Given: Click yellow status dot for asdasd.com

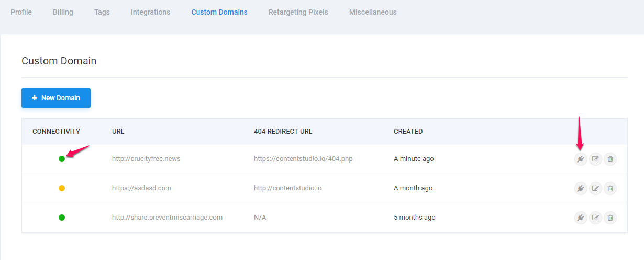Looking at the screenshot, I should [x=62, y=188].
